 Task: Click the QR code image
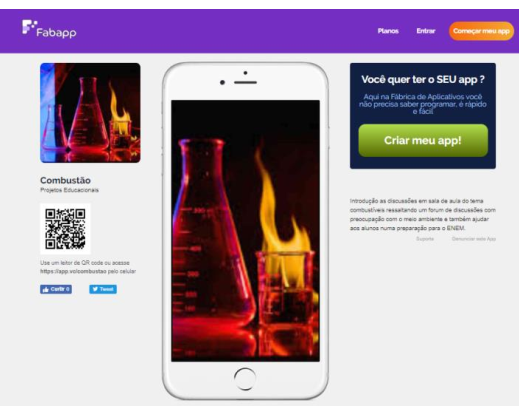(65, 229)
